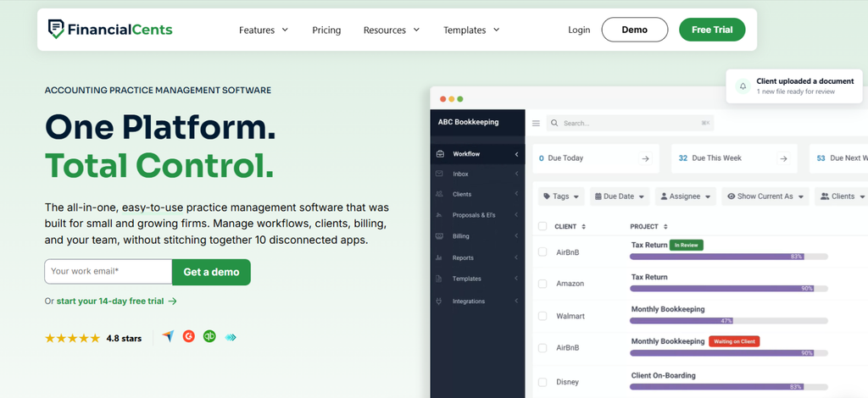Click the Due This Week arrow icon
The height and width of the screenshot is (398, 868).
[x=783, y=158]
